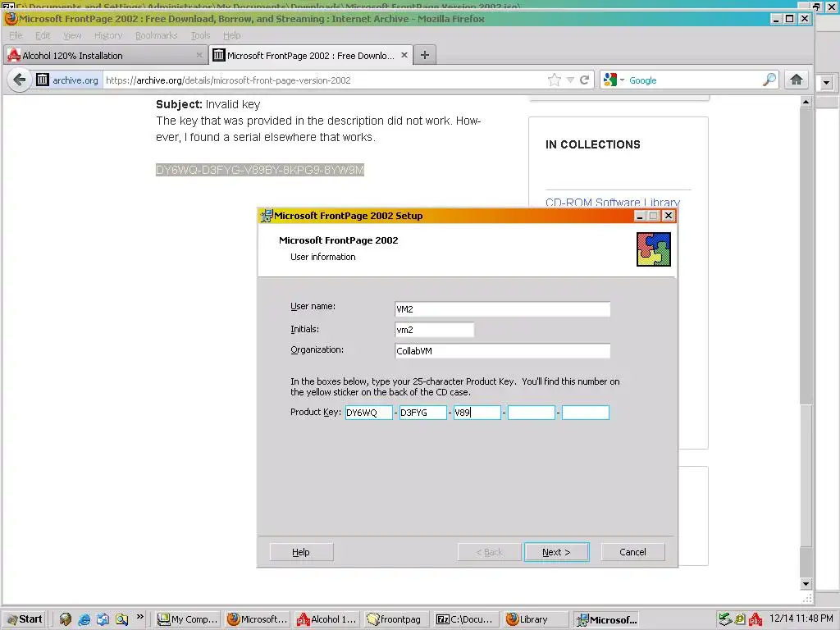Open the View menu

[72, 35]
